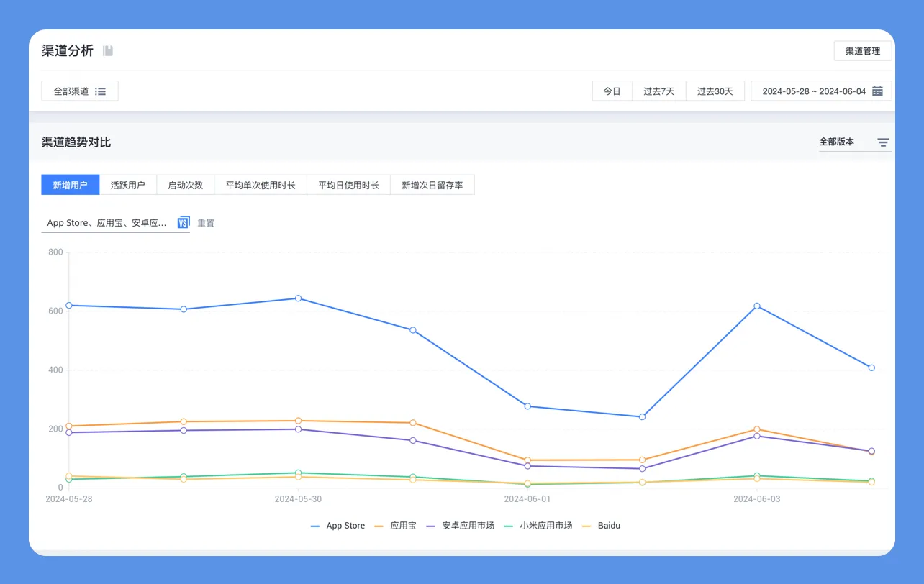Switch to the 新增次日留存率 tab
924x584 pixels.
tap(432, 185)
